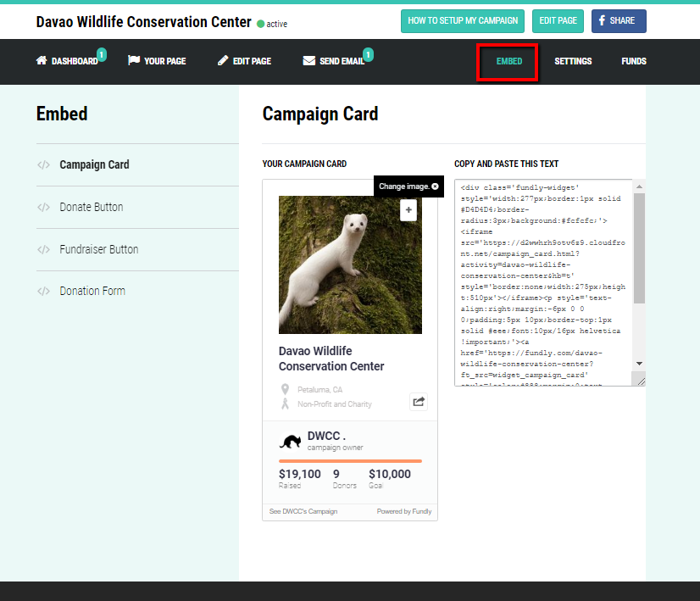Click the code box scrollbar up arrow
The width and height of the screenshot is (700, 601).
pos(639,186)
